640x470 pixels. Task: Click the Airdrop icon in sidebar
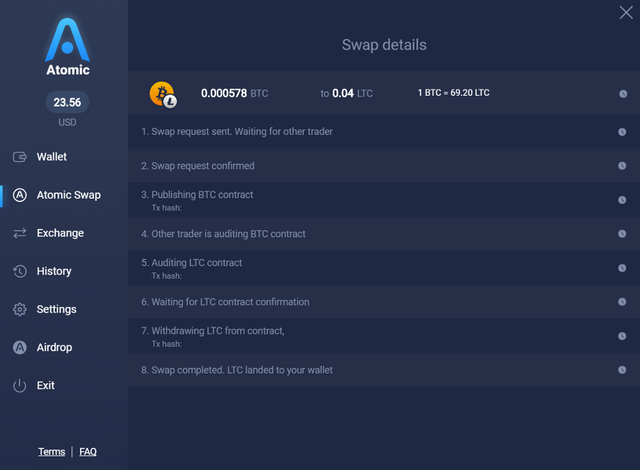coord(20,347)
